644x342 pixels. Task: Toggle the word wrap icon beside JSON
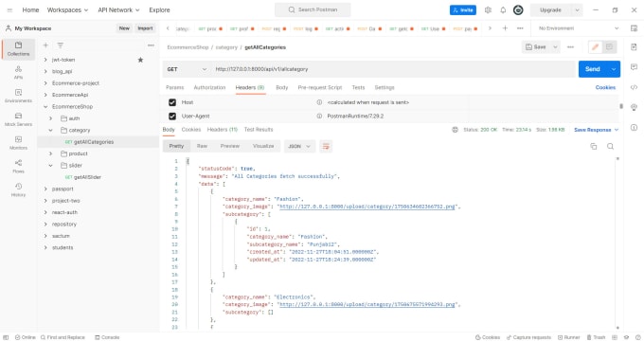coord(326,146)
